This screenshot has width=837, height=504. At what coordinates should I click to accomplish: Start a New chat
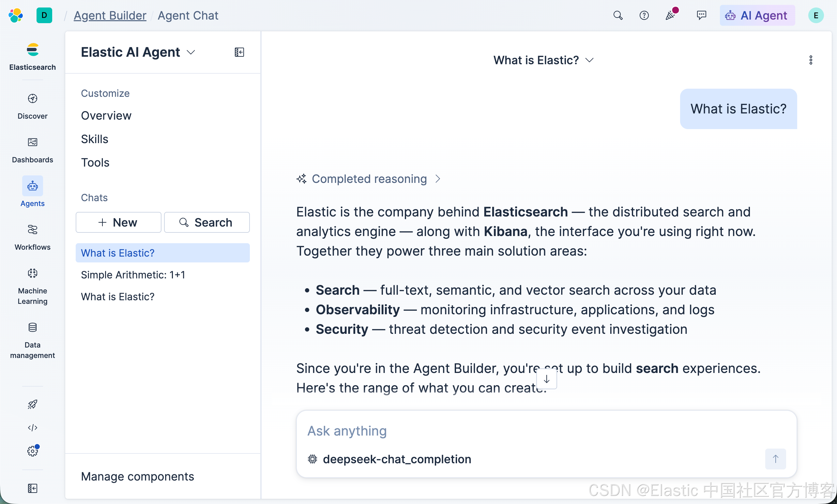point(118,222)
